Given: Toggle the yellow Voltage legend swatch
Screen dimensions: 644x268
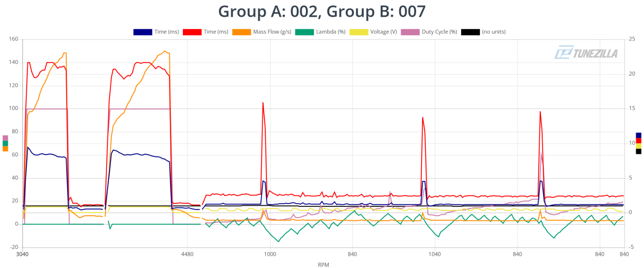Looking at the screenshot, I should 359,32.
